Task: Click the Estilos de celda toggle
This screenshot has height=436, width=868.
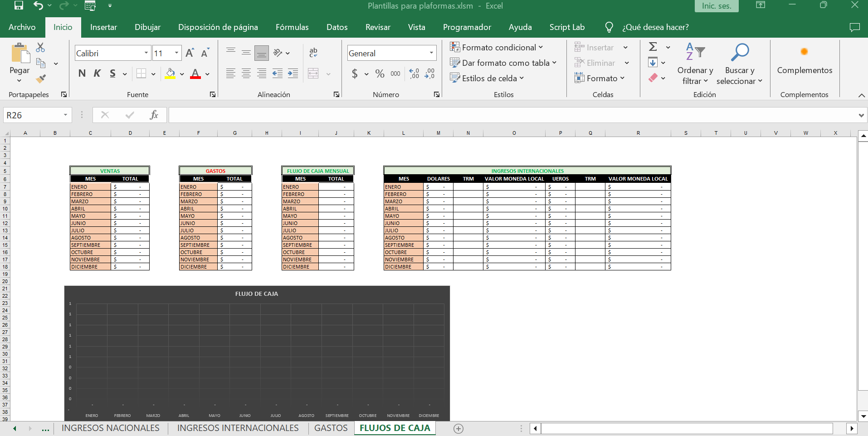Action: point(487,78)
